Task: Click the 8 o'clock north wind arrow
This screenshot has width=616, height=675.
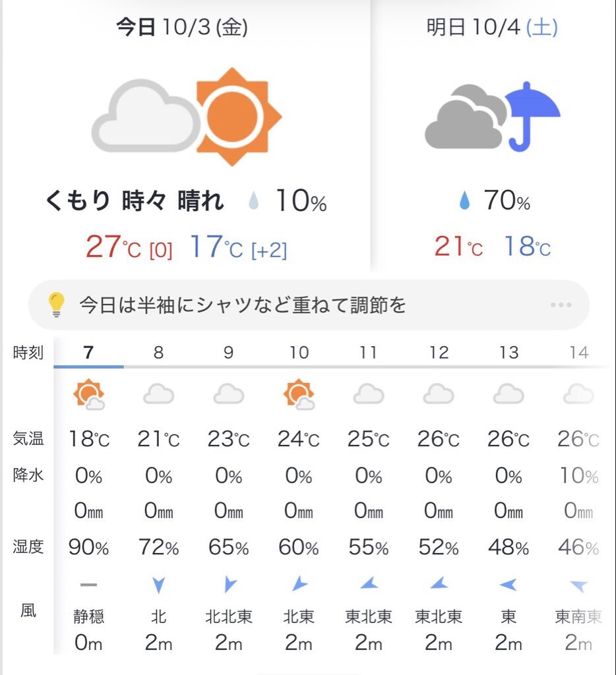Action: point(158,585)
